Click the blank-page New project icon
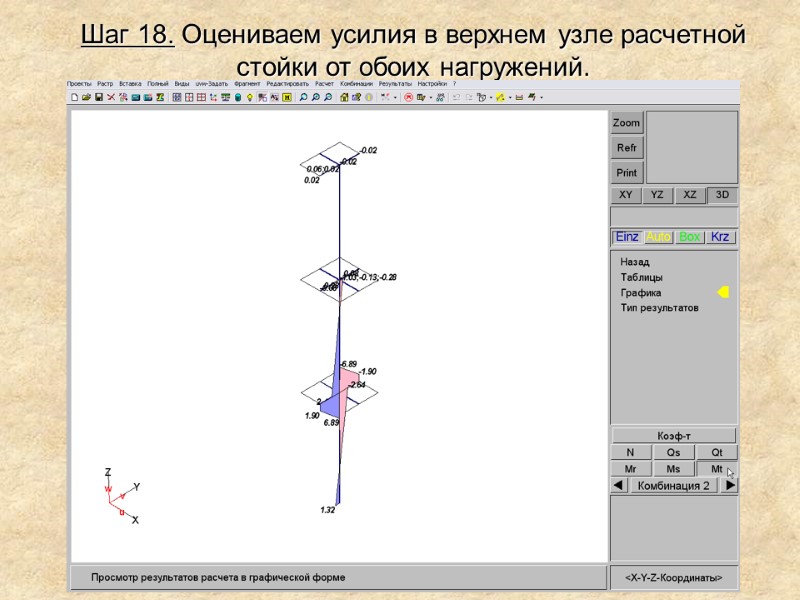This screenshot has width=800, height=600. point(74,97)
